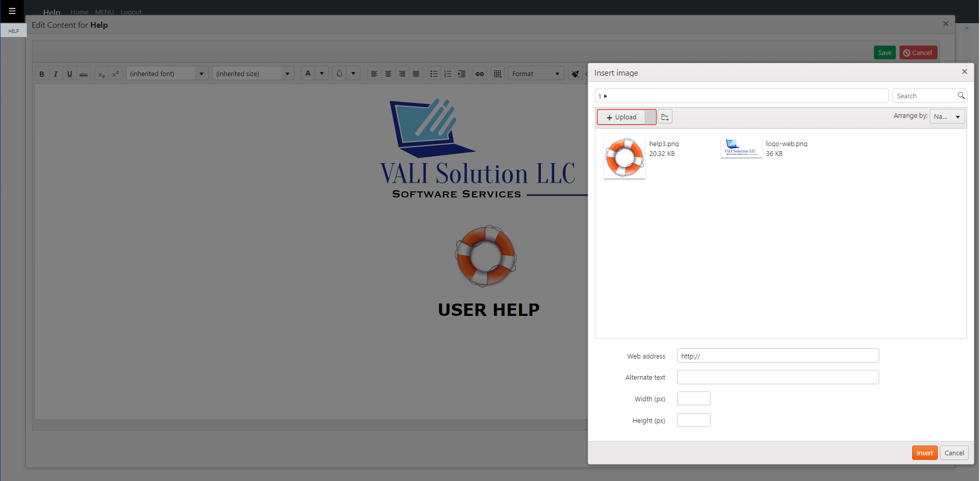Close the Edit Content dialog
This screenshot has width=980, height=481.
(x=946, y=24)
